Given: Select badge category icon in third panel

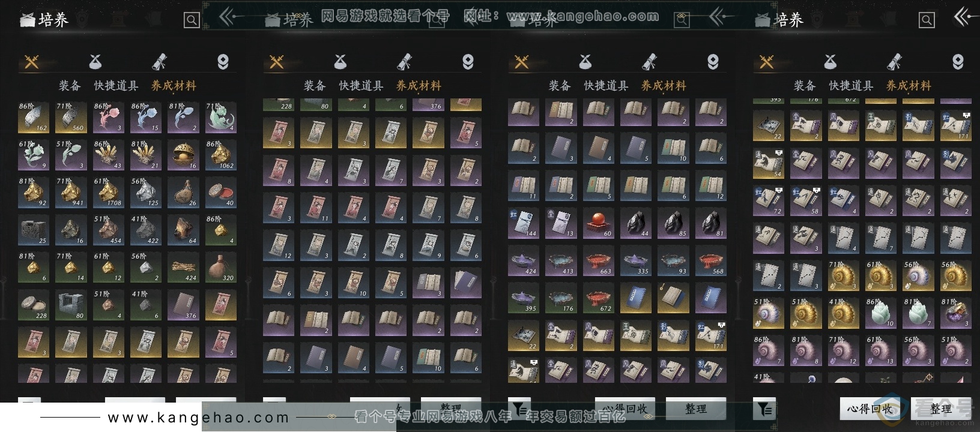Looking at the screenshot, I should point(713,61).
